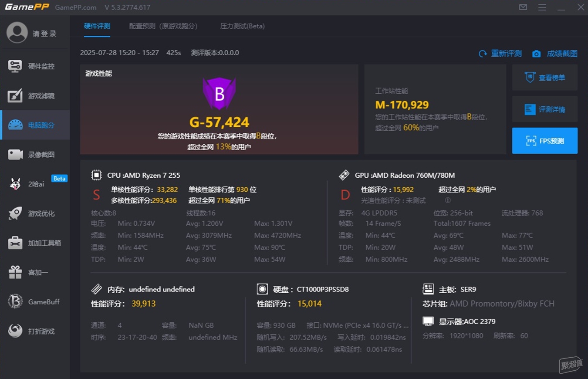Click the info icon next to 光追性能评分
Viewport: 588px width, 379px height.
tap(448, 200)
